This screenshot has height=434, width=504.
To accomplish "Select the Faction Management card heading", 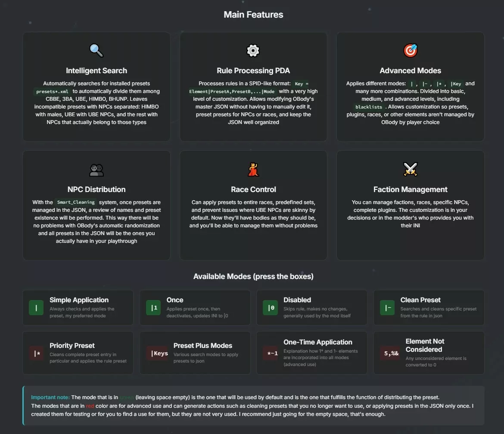I will coord(410,189).
